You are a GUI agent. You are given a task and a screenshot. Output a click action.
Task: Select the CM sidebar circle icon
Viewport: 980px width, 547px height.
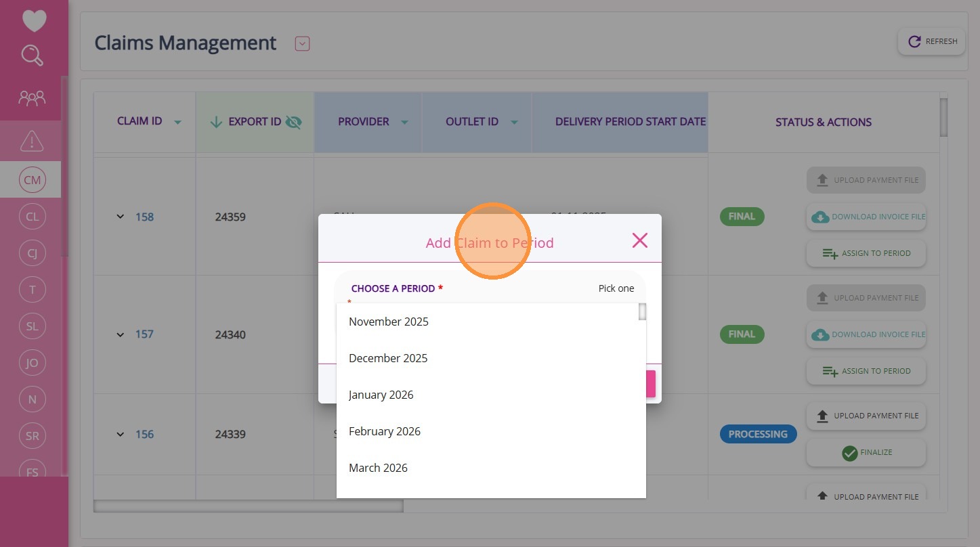coord(32,180)
